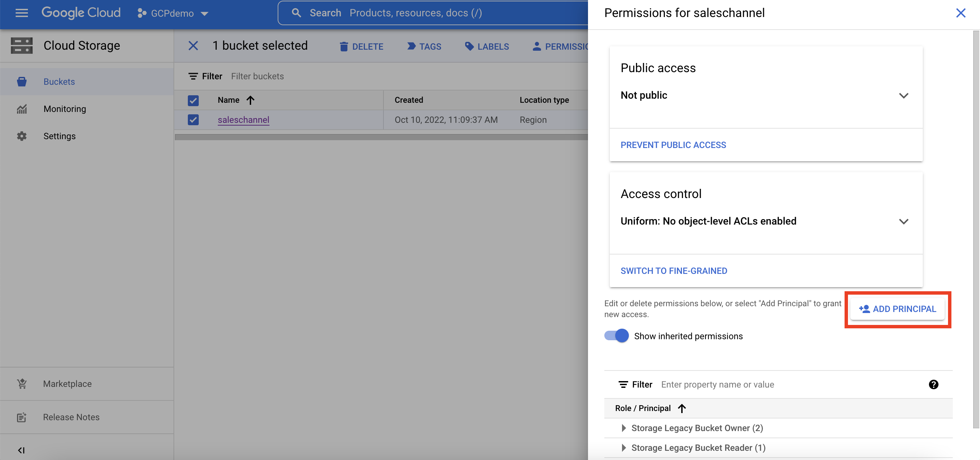Viewport: 980px width, 460px height.
Task: Click the Tags icon in the toolbar
Action: tap(411, 46)
